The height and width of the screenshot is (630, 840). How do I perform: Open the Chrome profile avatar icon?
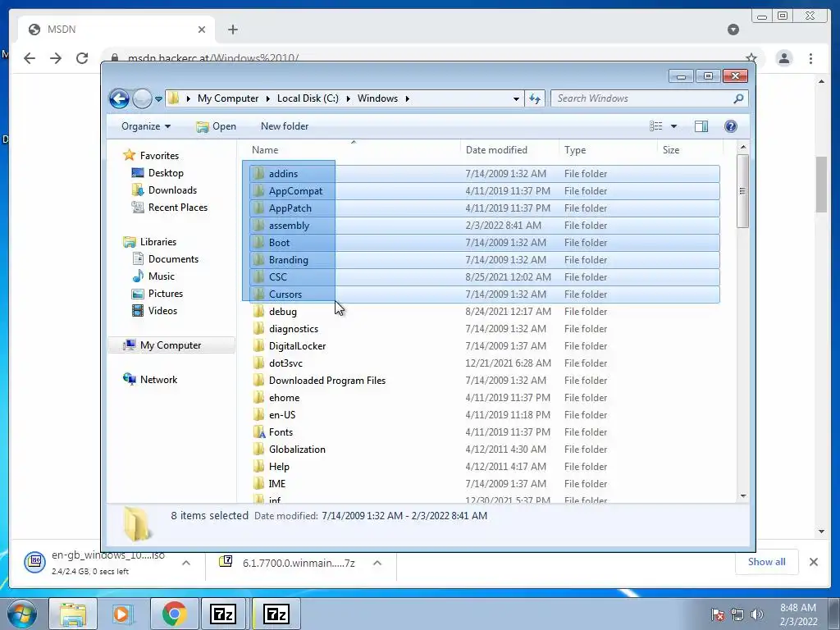[x=783, y=58]
